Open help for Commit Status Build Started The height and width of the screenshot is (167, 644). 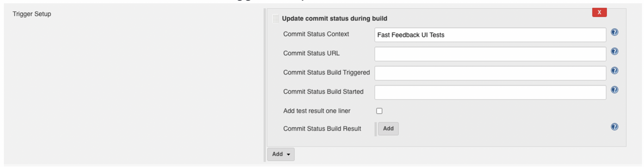pos(614,90)
